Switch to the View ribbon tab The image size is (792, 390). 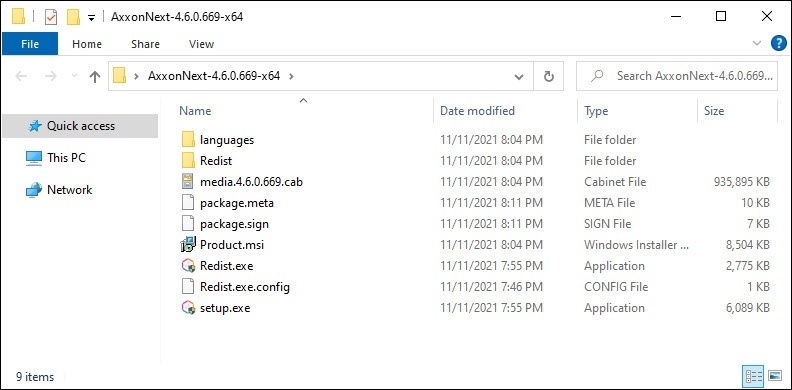[202, 44]
